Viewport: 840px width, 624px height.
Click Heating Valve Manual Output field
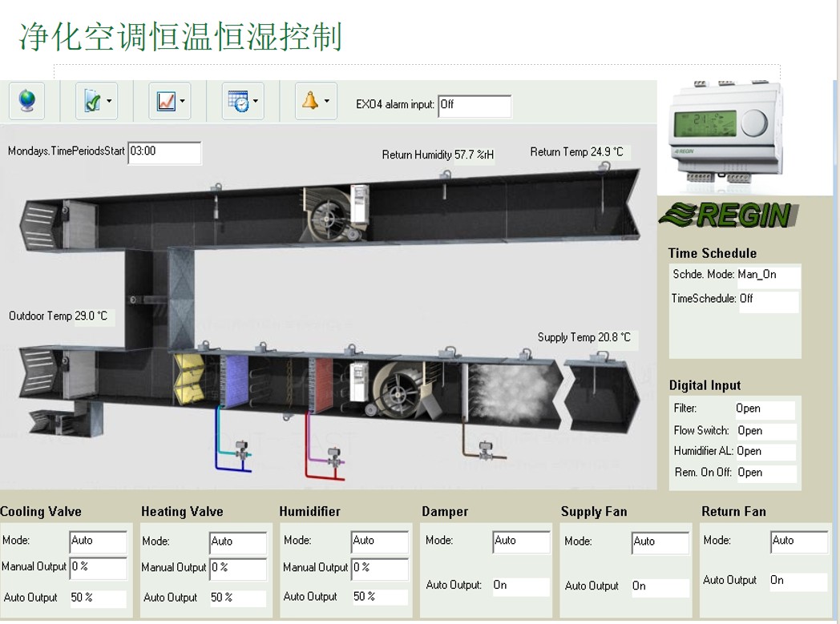pos(238,568)
